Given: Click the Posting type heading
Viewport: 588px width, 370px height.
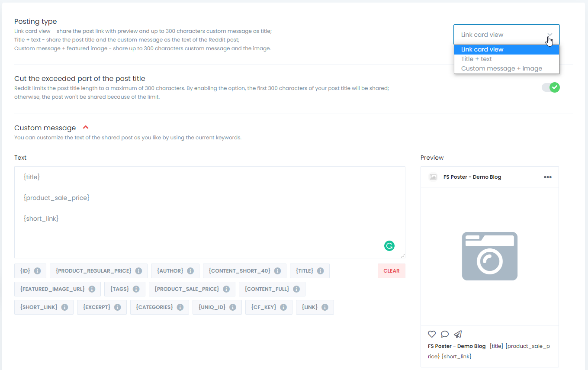Looking at the screenshot, I should click(x=35, y=21).
